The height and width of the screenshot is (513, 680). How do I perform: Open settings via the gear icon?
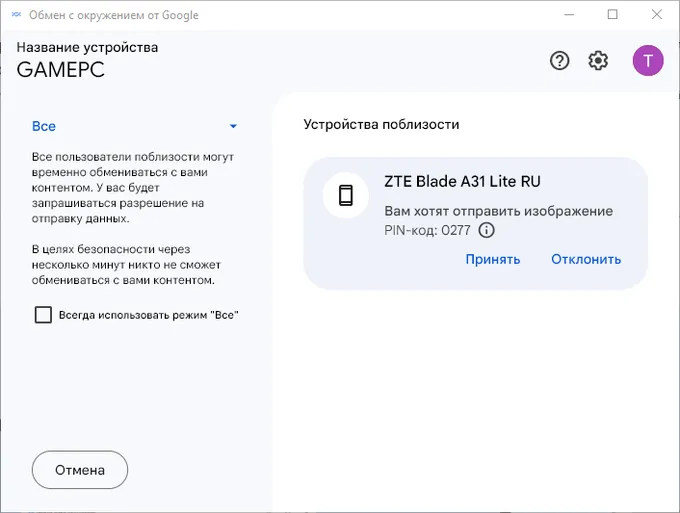point(598,61)
